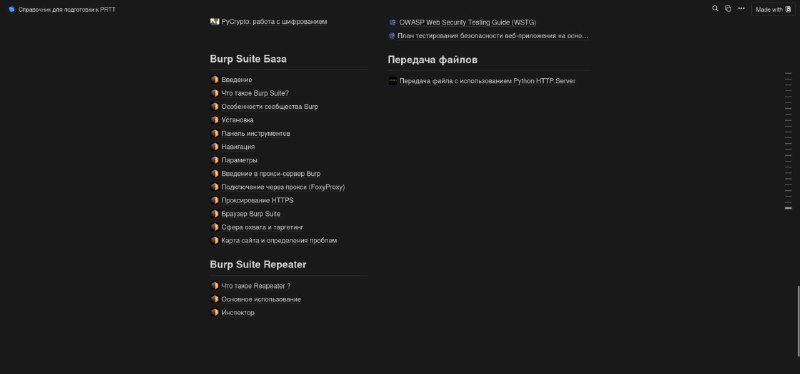Open the Проксирование HTTPS page

pyautogui.click(x=257, y=200)
